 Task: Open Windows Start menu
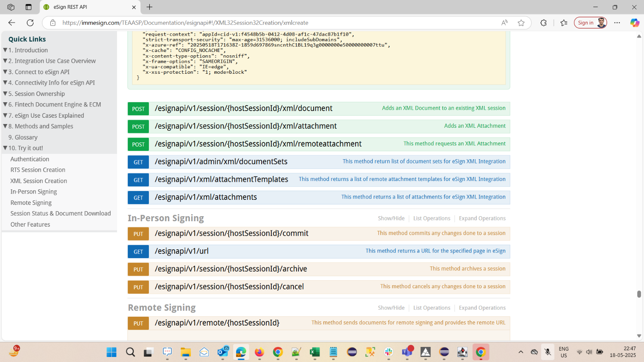[112, 352]
